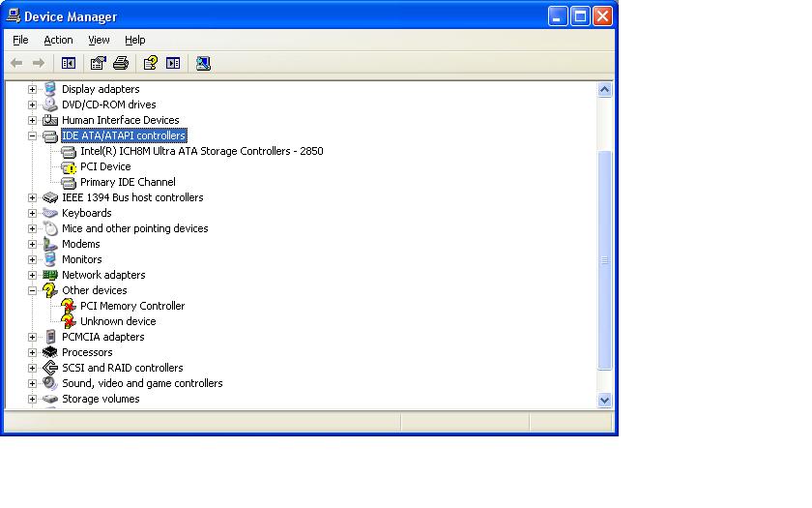Select Intel(R) ICH8M Ultra ATA Storage Controllers
The height and width of the screenshot is (508, 812).
[201, 151]
